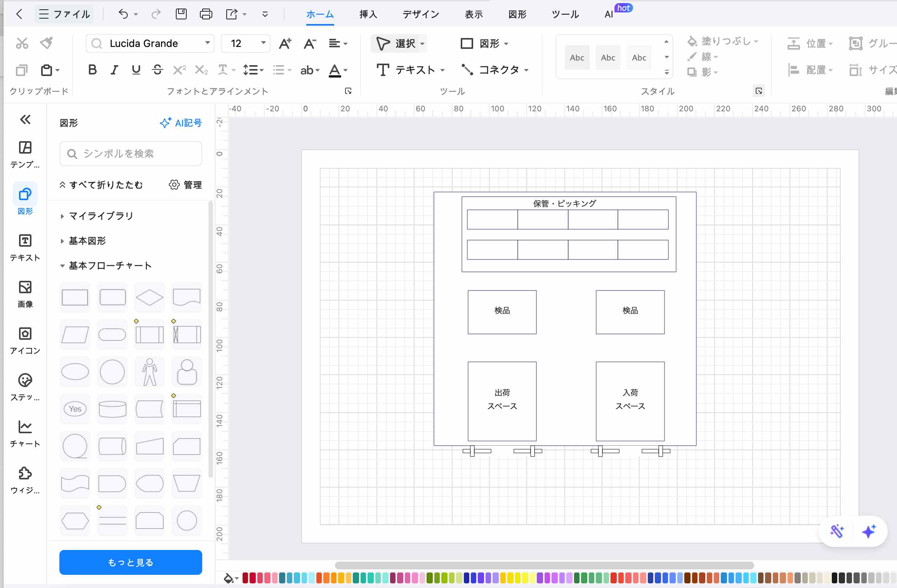
Task: Click the back arrow icon
Action: tap(19, 14)
